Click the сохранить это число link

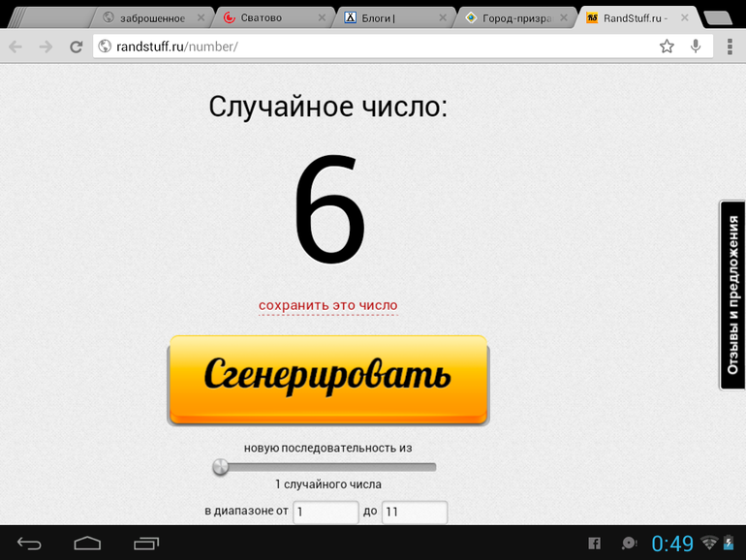[x=327, y=305]
